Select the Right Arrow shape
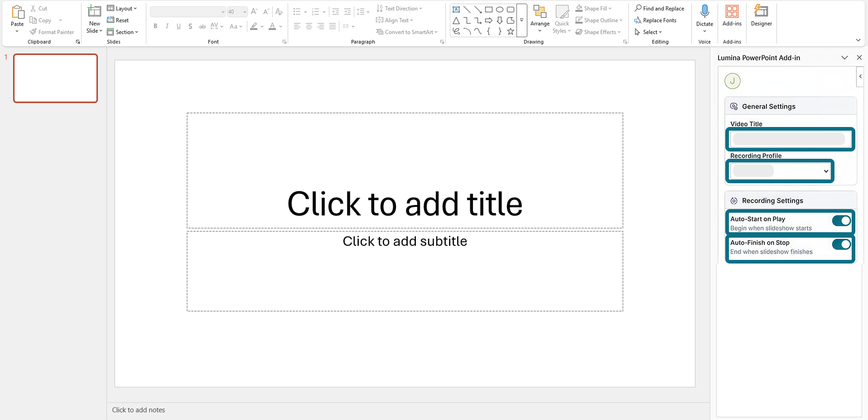 pyautogui.click(x=489, y=20)
